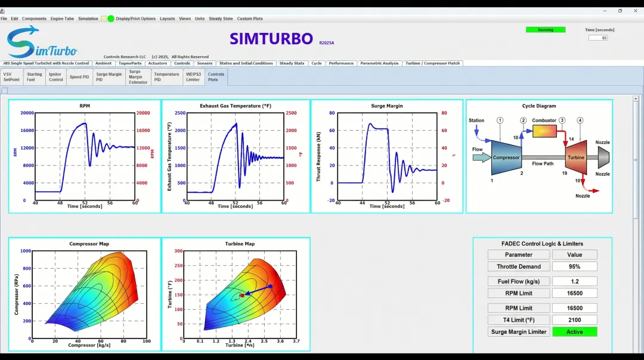Open the Engine Tabs menu
The width and height of the screenshot is (644, 360).
[x=62, y=19]
